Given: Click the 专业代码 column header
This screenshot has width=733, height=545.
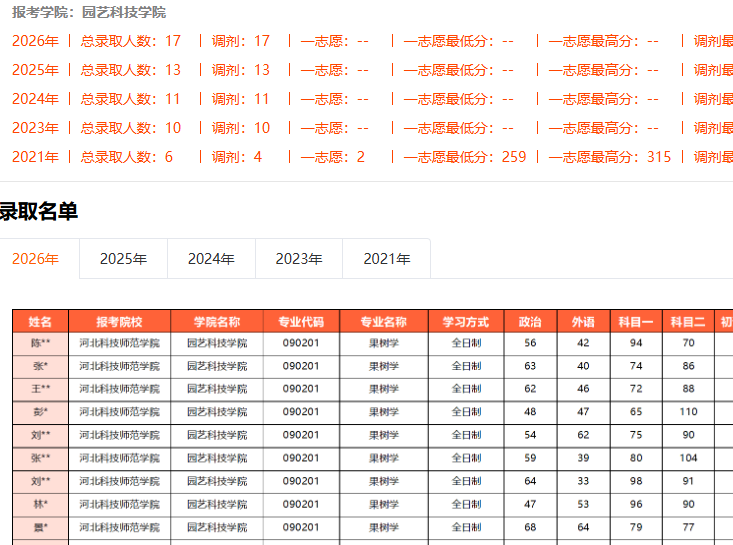Looking at the screenshot, I should 301,322.
